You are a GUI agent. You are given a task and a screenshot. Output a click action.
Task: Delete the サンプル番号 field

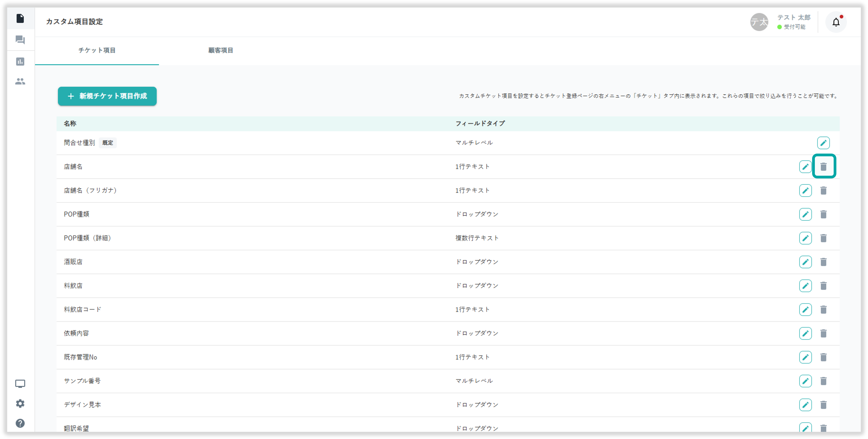point(824,381)
